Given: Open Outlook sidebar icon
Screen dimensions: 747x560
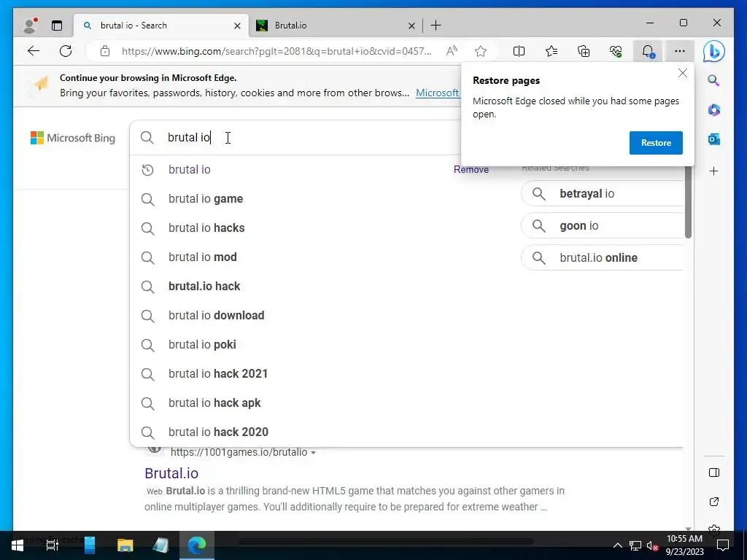Looking at the screenshot, I should click(713, 139).
